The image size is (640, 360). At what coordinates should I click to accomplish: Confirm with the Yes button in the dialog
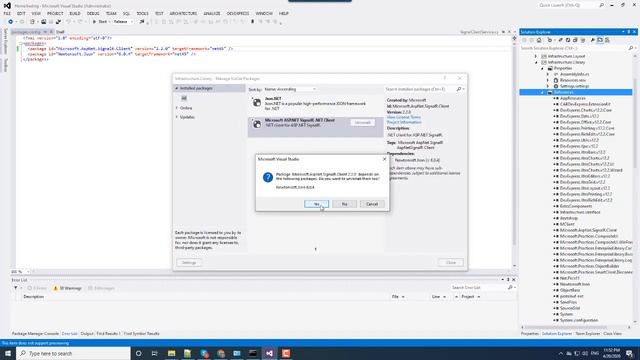point(316,204)
